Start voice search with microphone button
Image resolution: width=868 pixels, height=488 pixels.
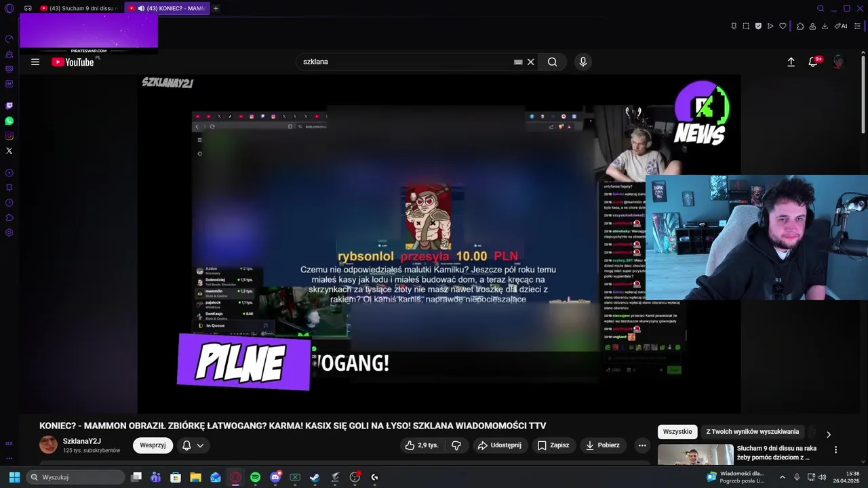[583, 62]
